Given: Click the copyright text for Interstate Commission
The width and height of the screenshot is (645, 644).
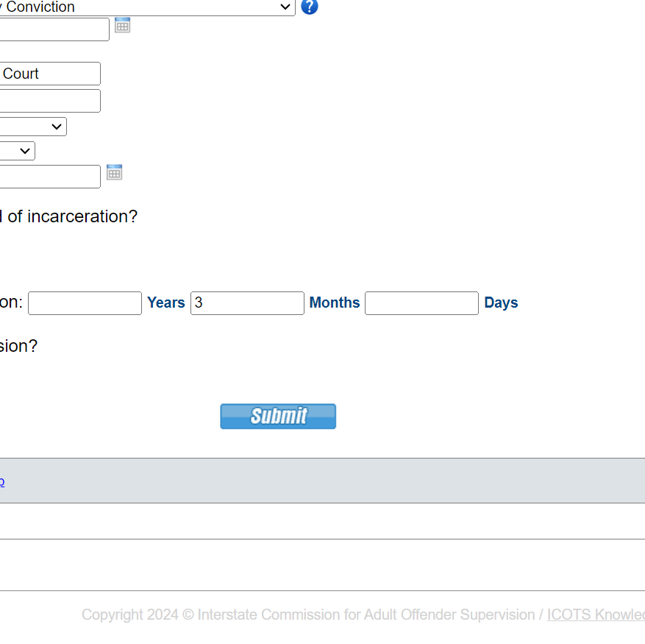Looking at the screenshot, I should pyautogui.click(x=308, y=615).
